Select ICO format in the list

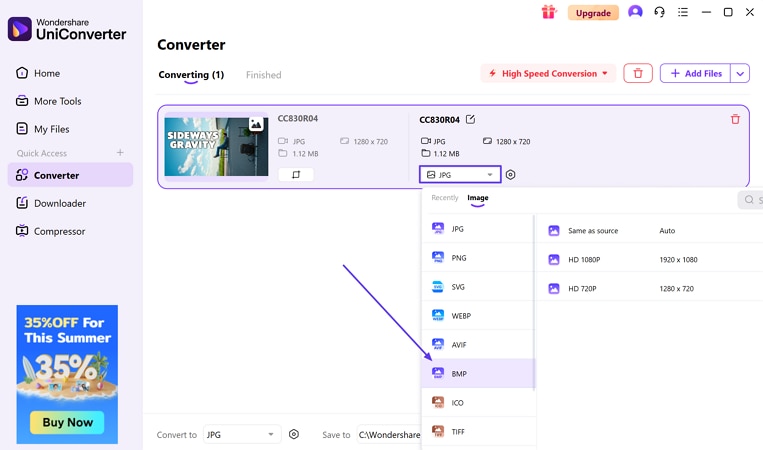tap(478, 402)
